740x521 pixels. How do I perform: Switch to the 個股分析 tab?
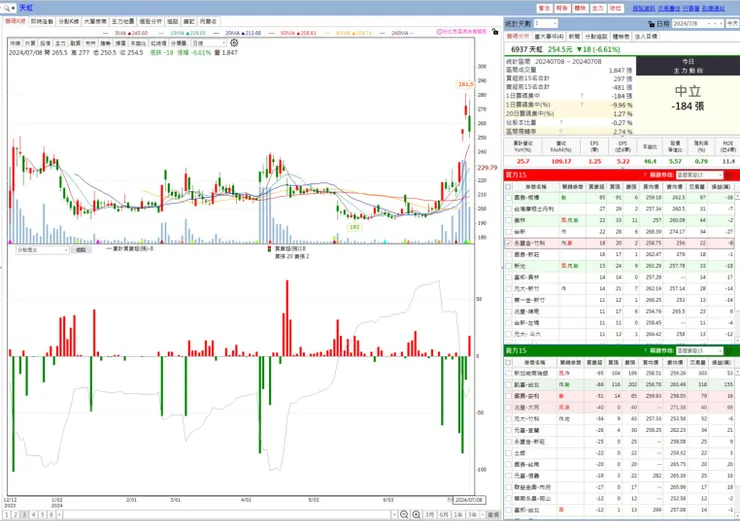151,22
